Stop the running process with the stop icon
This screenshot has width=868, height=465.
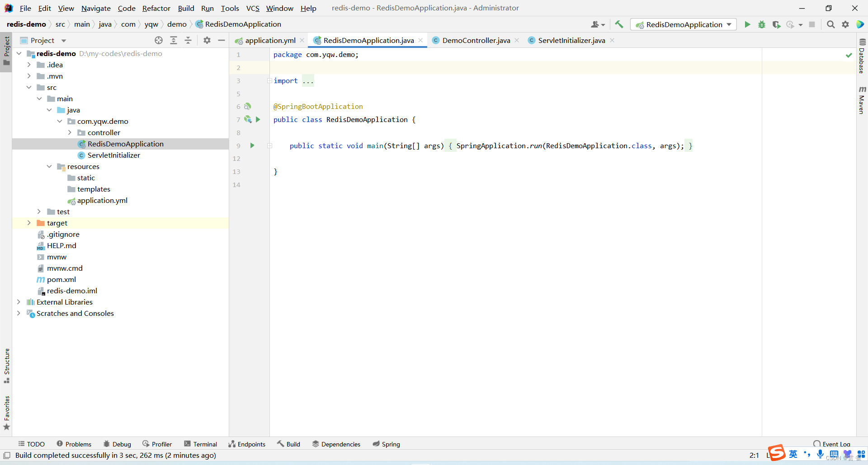[x=812, y=24]
